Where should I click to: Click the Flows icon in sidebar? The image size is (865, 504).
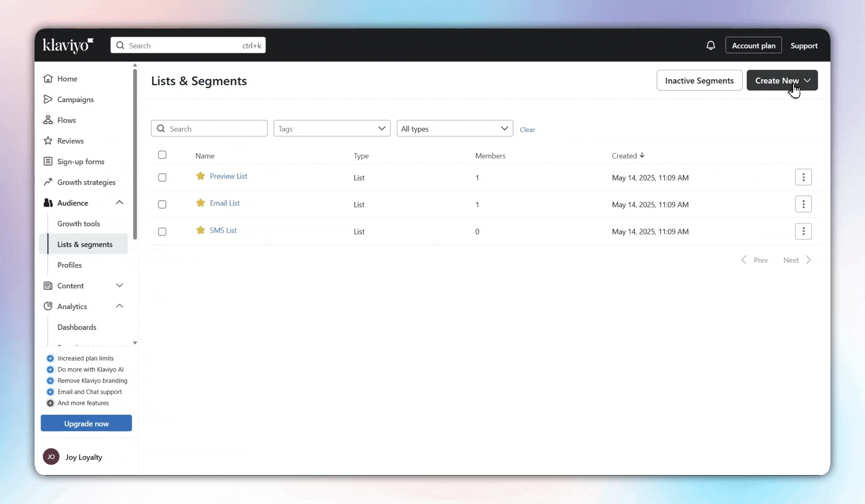tap(48, 120)
